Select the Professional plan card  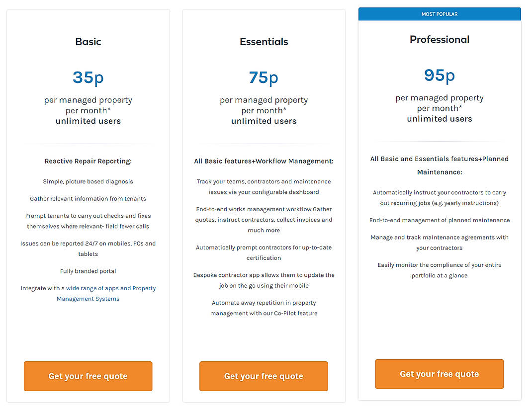point(439,323)
